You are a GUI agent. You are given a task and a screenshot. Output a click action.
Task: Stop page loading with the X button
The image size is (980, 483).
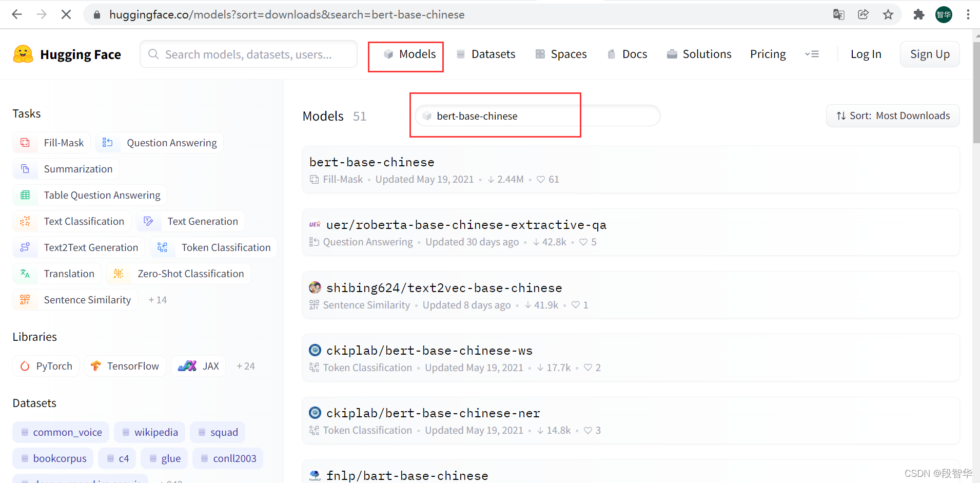[x=66, y=14]
